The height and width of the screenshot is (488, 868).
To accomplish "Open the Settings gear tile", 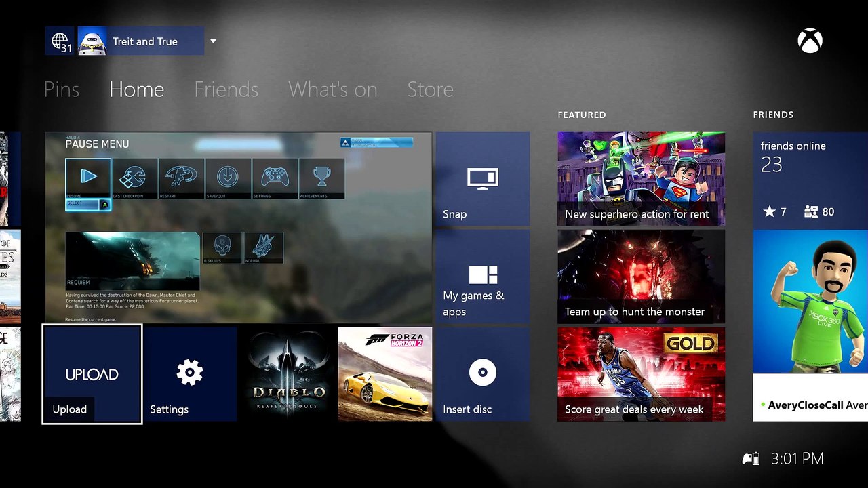I will (190, 374).
